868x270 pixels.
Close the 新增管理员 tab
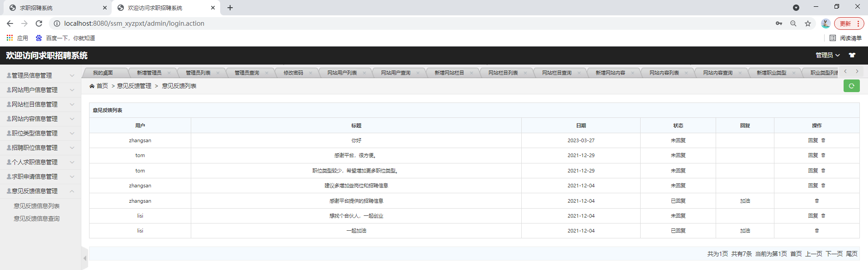point(169,73)
